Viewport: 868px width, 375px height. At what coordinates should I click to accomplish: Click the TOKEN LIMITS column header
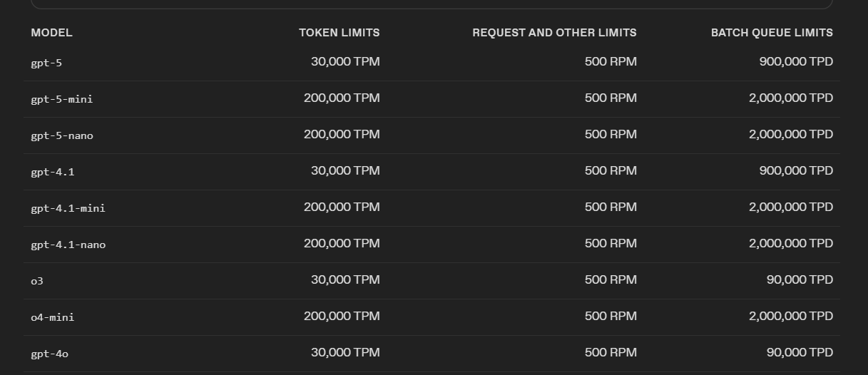[339, 33]
